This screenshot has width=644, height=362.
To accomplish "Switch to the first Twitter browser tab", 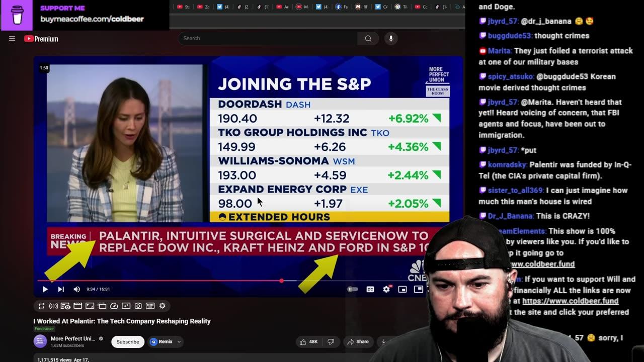I will [223, 7].
